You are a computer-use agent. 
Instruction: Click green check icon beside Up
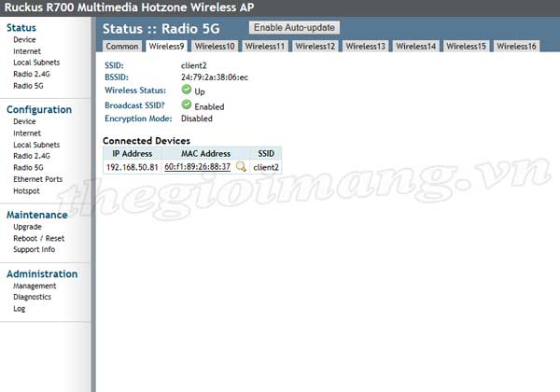pos(187,90)
